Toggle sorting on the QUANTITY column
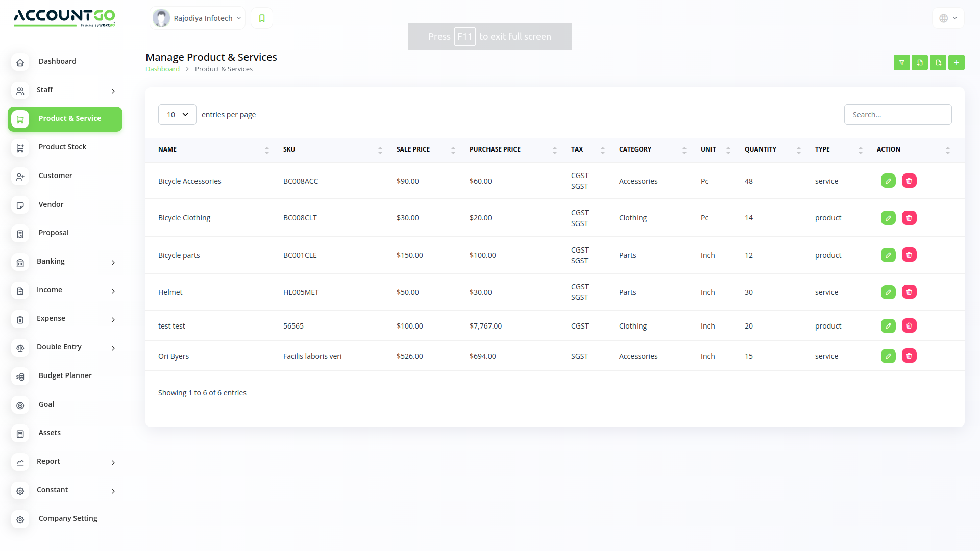Image resolution: width=980 pixels, height=551 pixels. [x=799, y=149]
